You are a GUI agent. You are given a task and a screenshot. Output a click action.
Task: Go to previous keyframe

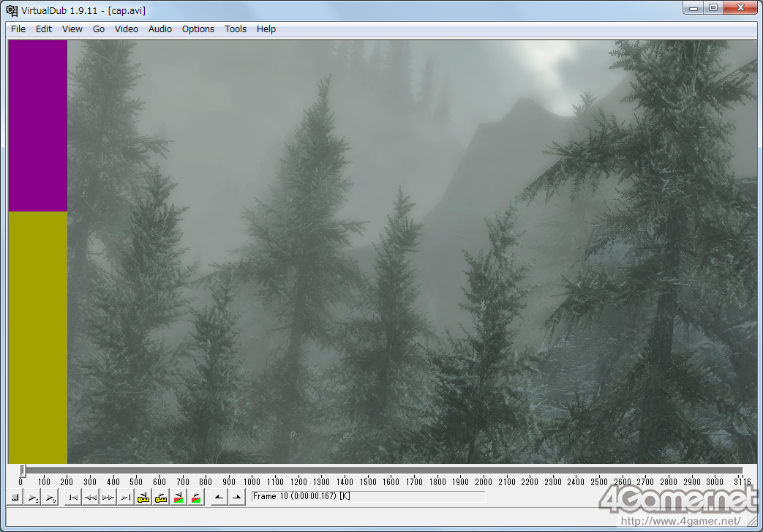tap(143, 498)
